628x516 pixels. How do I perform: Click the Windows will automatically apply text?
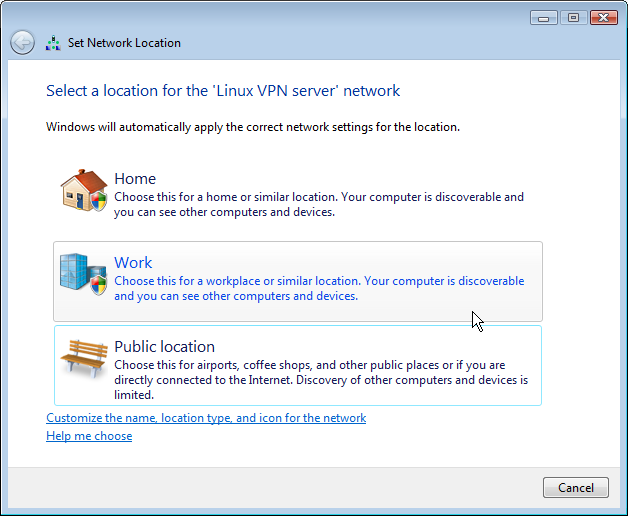[x=253, y=127]
